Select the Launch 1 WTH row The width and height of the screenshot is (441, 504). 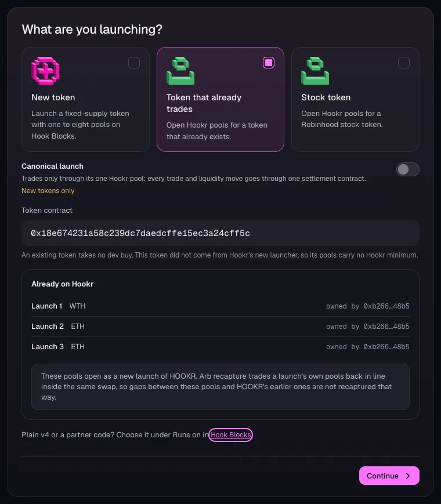point(220,306)
